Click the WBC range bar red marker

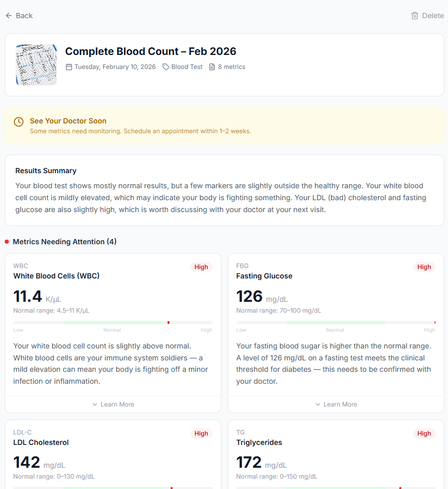click(169, 323)
